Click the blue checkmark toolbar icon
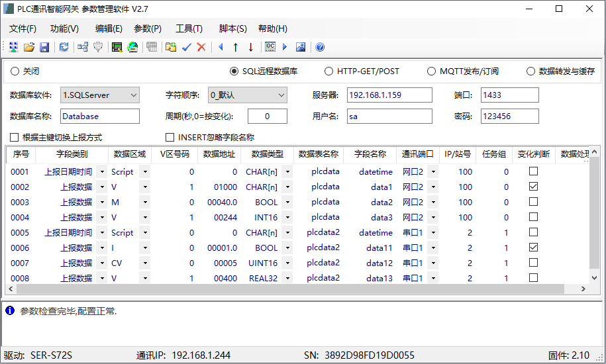This screenshot has height=364, width=606. [186, 47]
